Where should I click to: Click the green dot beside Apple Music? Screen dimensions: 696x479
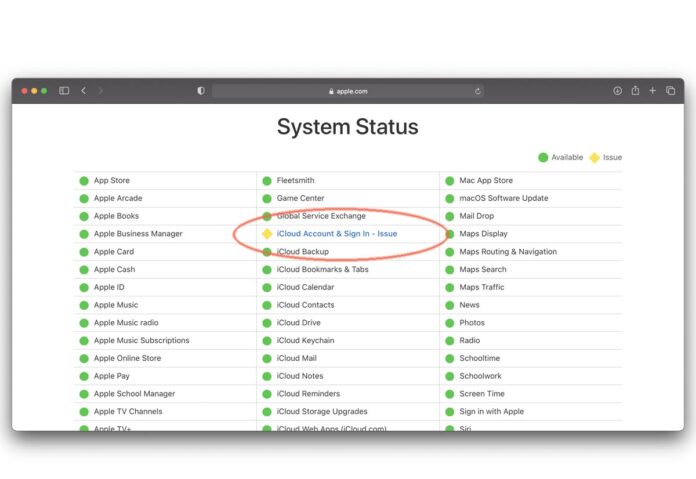84,305
